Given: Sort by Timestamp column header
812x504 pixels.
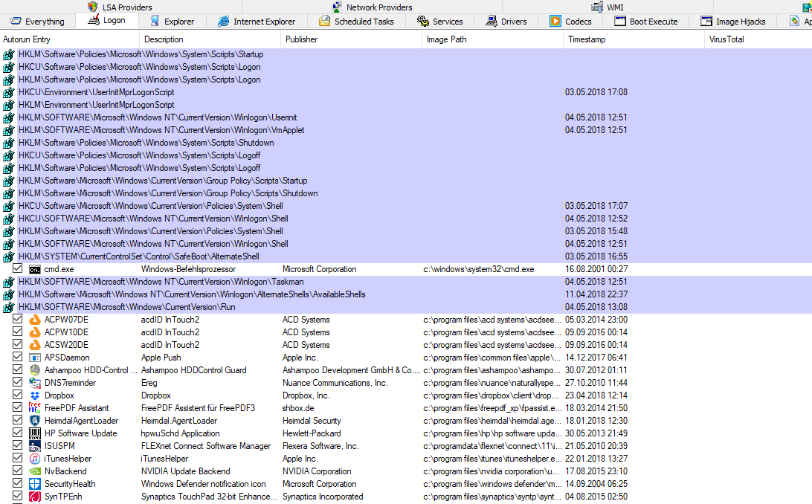Looking at the screenshot, I should (x=634, y=39).
